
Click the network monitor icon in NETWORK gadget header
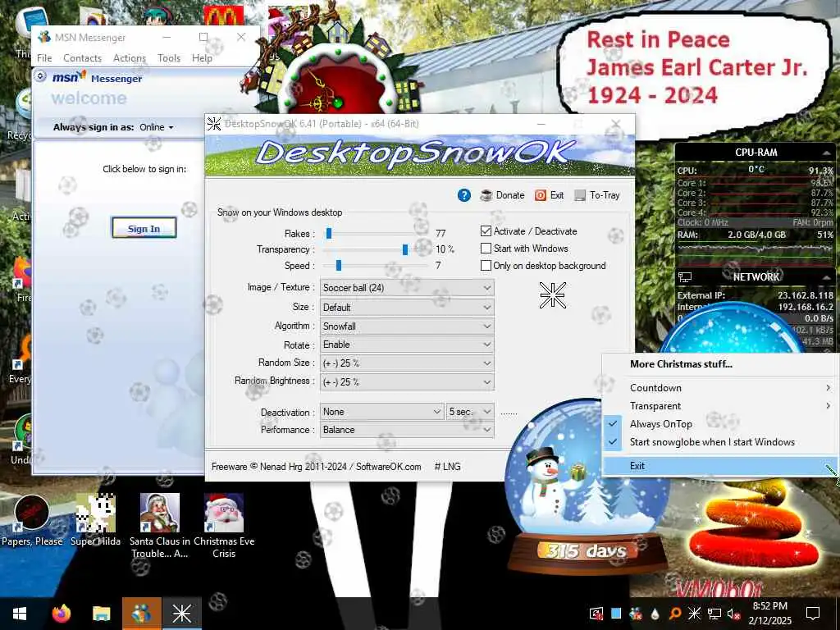pyautogui.click(x=685, y=277)
